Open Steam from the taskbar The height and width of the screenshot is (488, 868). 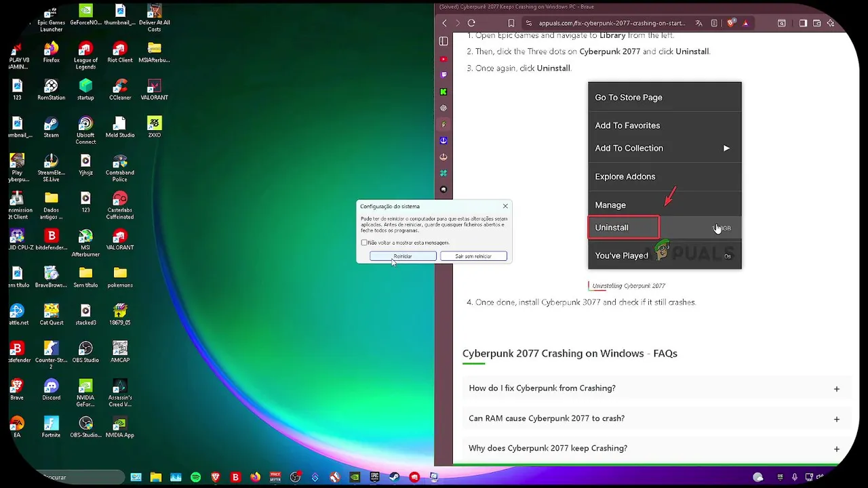pyautogui.click(x=394, y=477)
